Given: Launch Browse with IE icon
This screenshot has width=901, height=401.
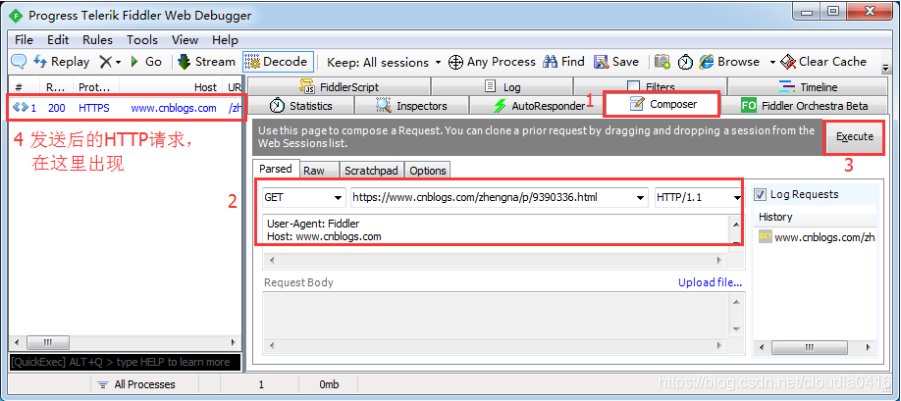Looking at the screenshot, I should click(x=730, y=61).
